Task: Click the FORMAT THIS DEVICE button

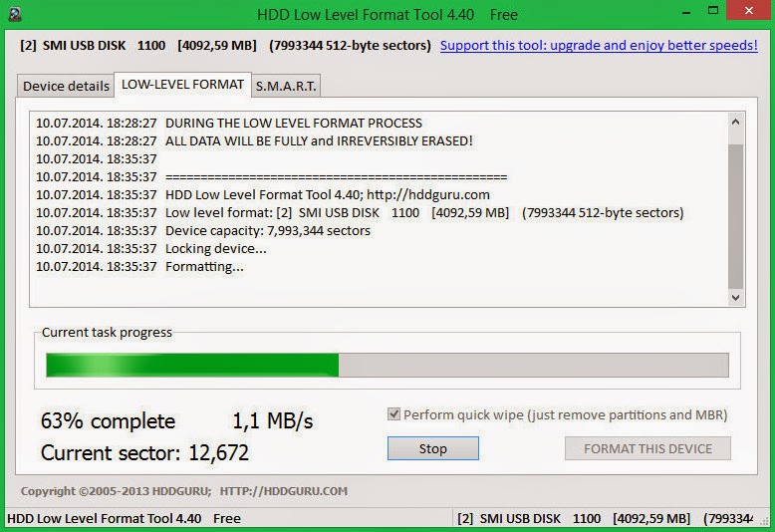Action: pyautogui.click(x=647, y=448)
